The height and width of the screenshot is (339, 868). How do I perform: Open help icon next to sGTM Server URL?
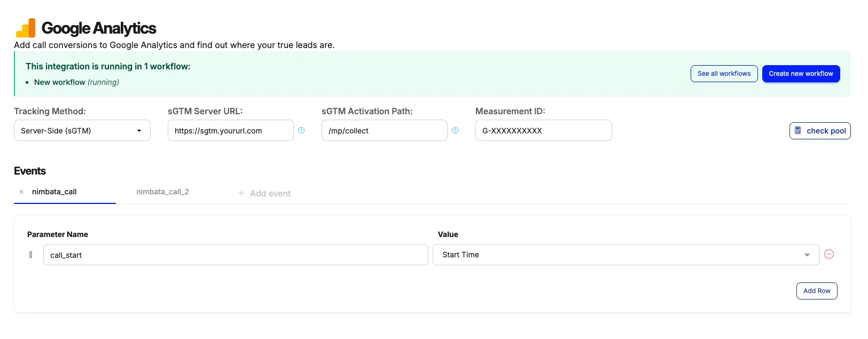pos(301,130)
